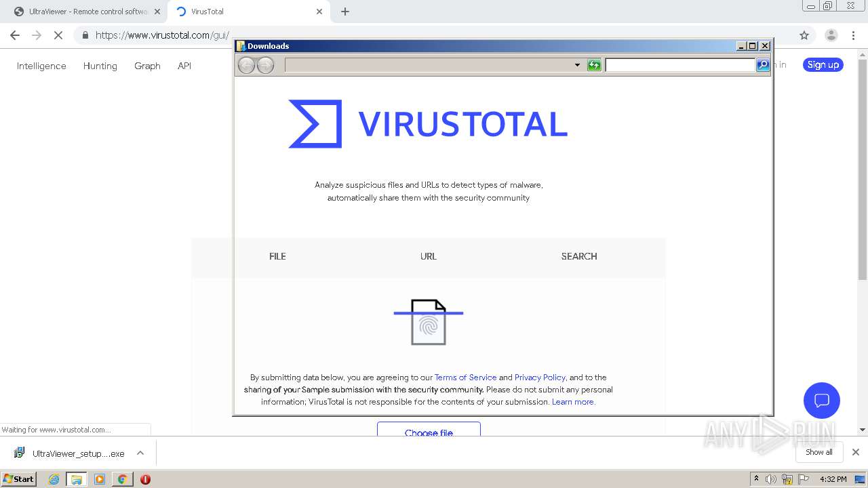The width and height of the screenshot is (868, 488).
Task: Open the Terms of Service link
Action: (465, 378)
